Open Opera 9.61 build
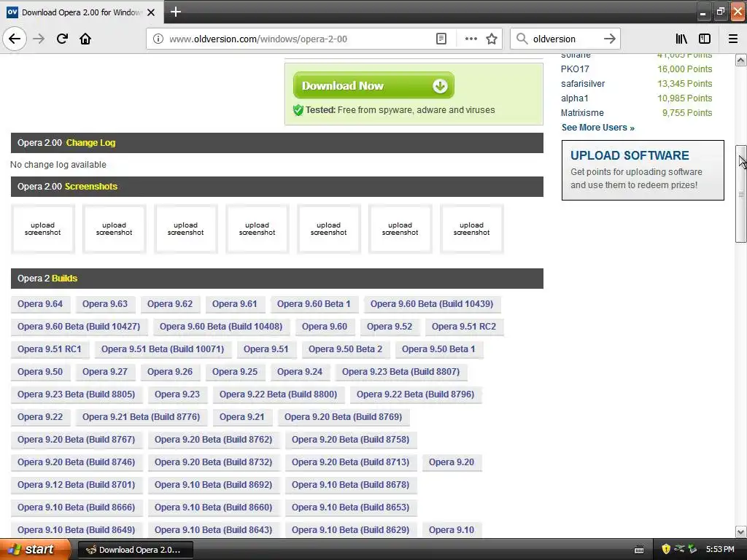747x560 pixels. point(234,304)
